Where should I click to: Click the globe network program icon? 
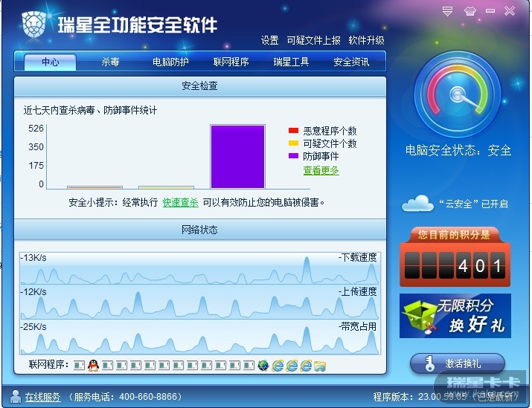point(263,366)
